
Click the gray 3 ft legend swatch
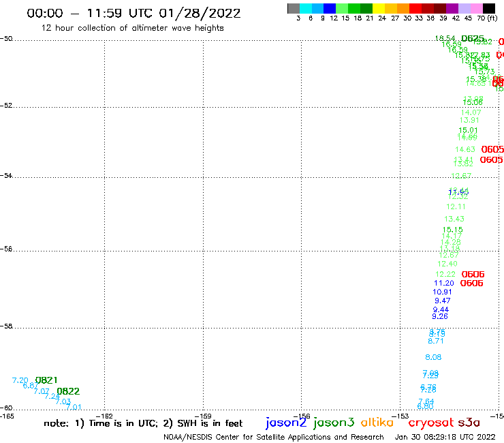(x=294, y=8)
